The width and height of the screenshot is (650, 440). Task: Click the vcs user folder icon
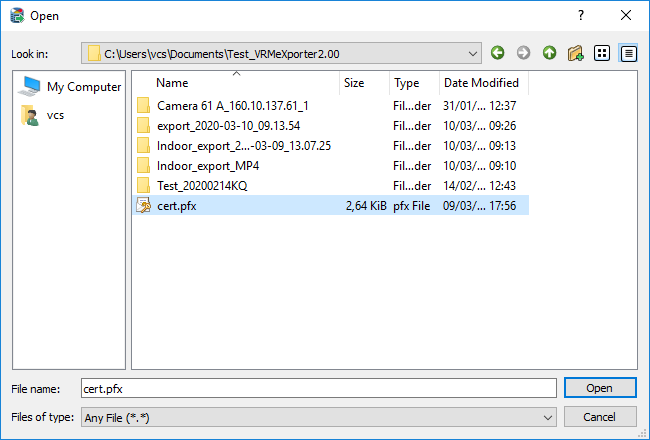click(x=30, y=115)
